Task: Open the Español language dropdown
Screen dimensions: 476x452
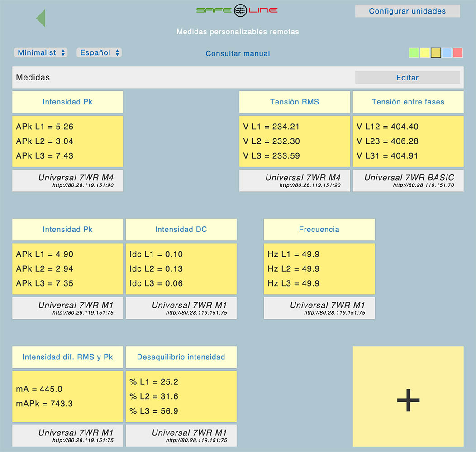Action: [x=100, y=53]
